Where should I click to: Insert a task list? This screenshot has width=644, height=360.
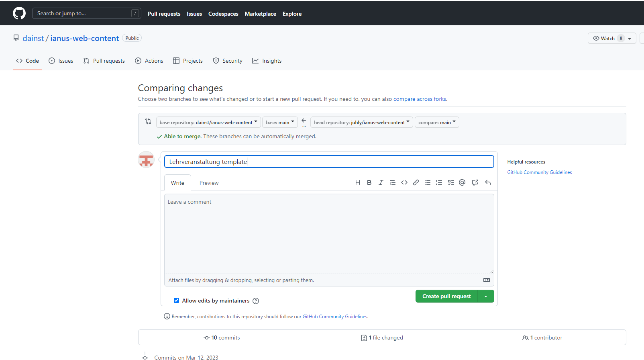(451, 182)
